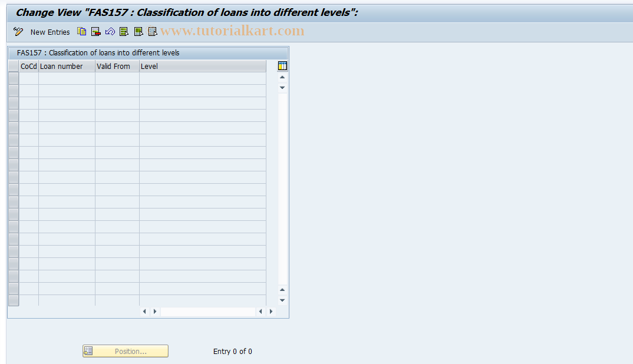The image size is (633, 364).
Task: Click the 'Change View' window title text
Action: [x=186, y=12]
